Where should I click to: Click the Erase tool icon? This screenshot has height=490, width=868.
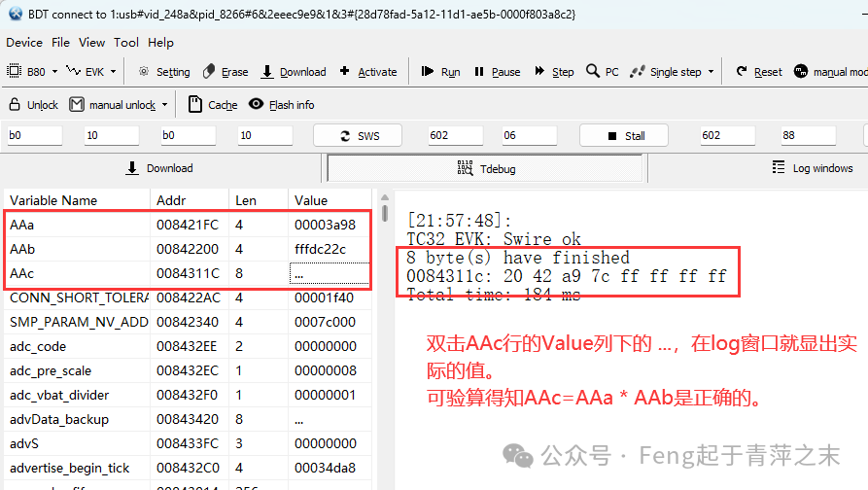(x=209, y=71)
